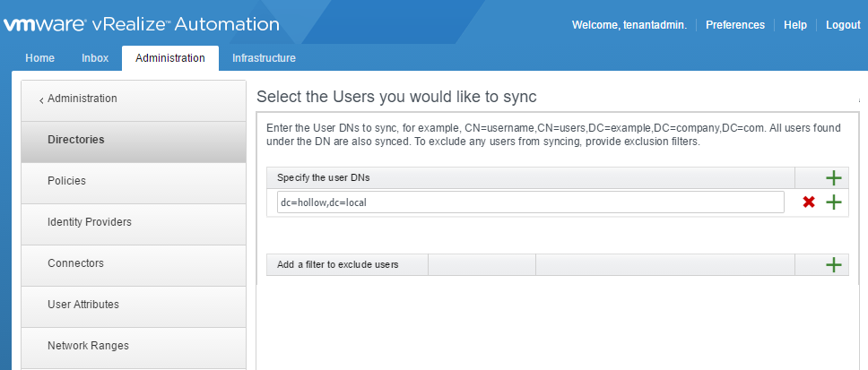Log out using the Logout link
Screen dimensions: 868x370
(843, 25)
